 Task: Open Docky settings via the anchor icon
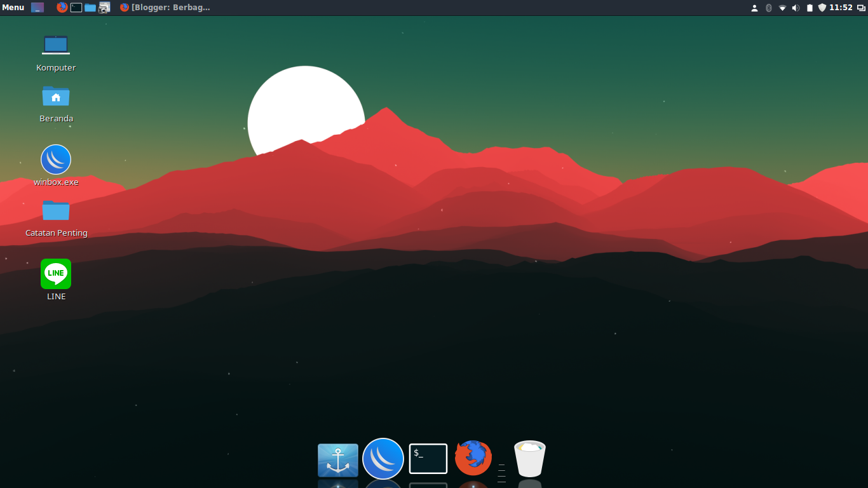tap(337, 458)
